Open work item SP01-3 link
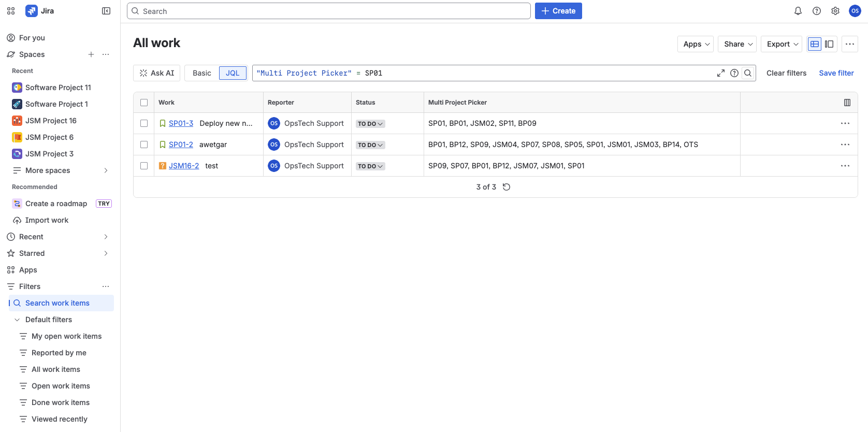Image resolution: width=868 pixels, height=432 pixels. (181, 123)
